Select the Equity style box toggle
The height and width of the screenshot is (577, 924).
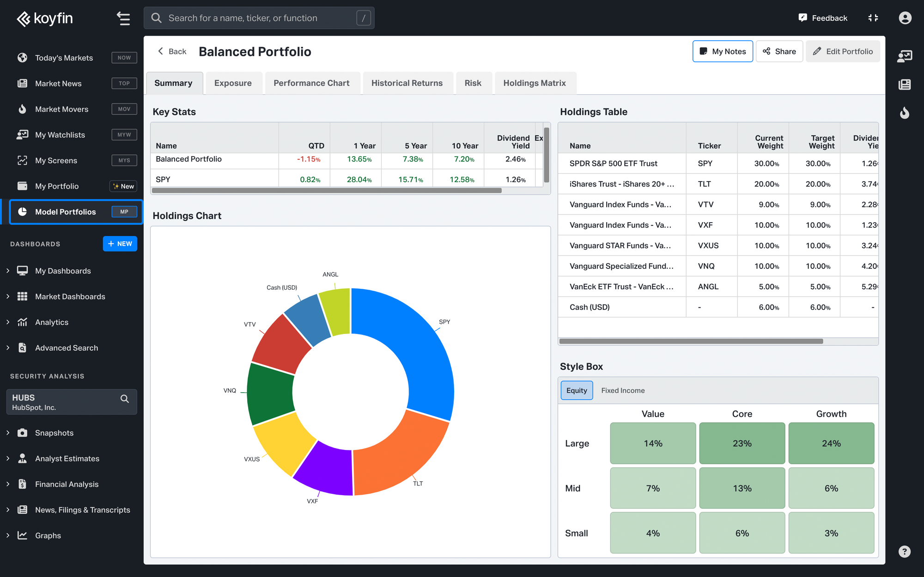pyautogui.click(x=576, y=390)
